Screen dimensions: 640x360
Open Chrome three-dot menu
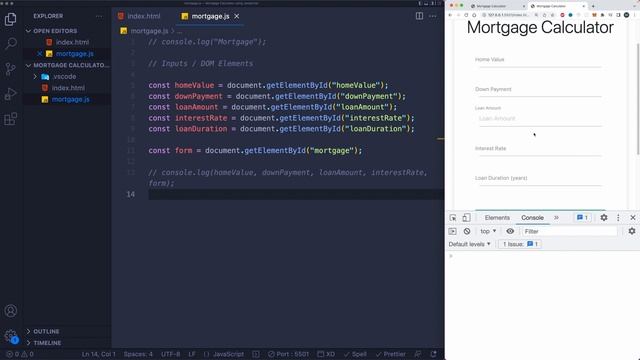point(635,15)
